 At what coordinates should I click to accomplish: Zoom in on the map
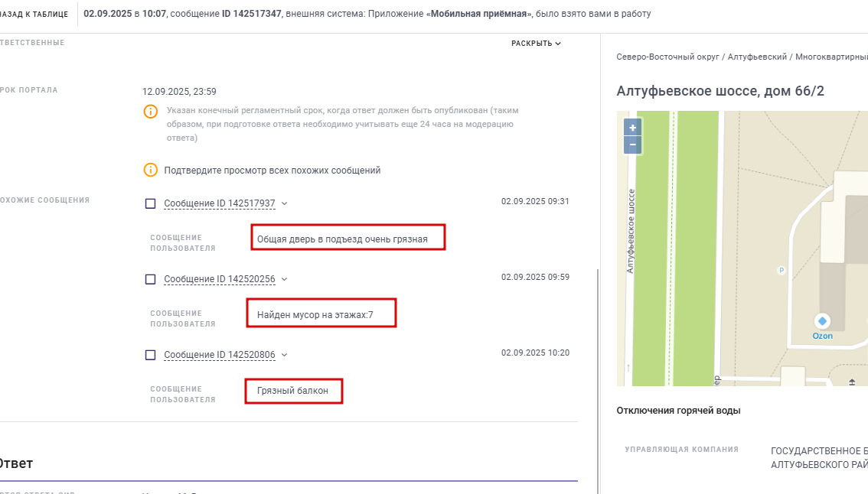pyautogui.click(x=632, y=127)
